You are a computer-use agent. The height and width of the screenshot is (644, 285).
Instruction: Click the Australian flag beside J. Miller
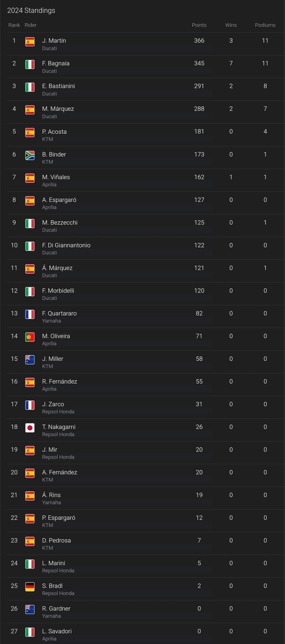pyautogui.click(x=30, y=360)
